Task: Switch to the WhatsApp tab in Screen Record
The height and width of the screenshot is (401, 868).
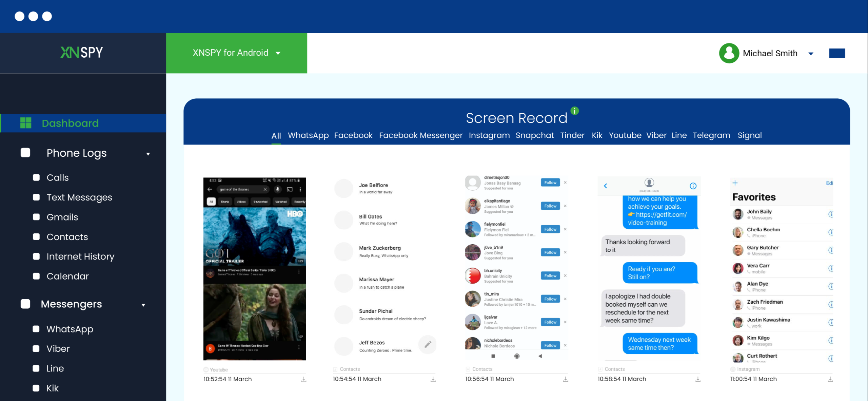Action: coord(308,135)
